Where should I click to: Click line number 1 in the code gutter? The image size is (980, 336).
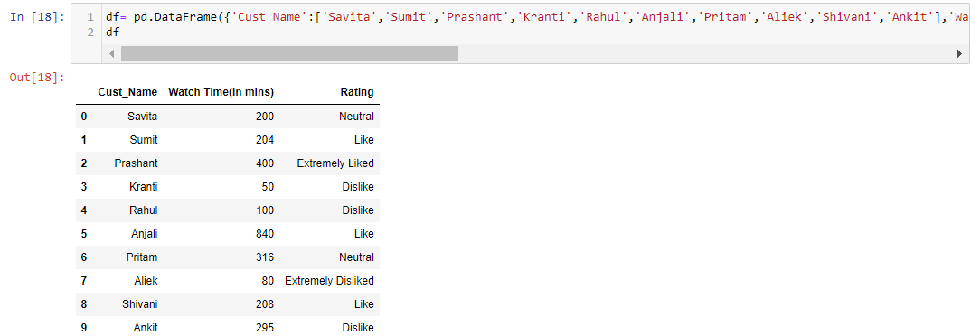click(90, 17)
